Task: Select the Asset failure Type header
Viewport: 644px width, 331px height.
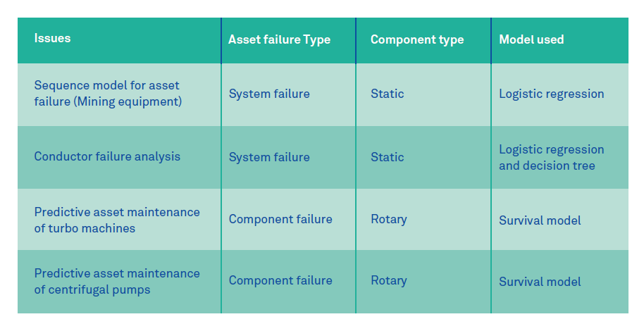Action: click(279, 40)
